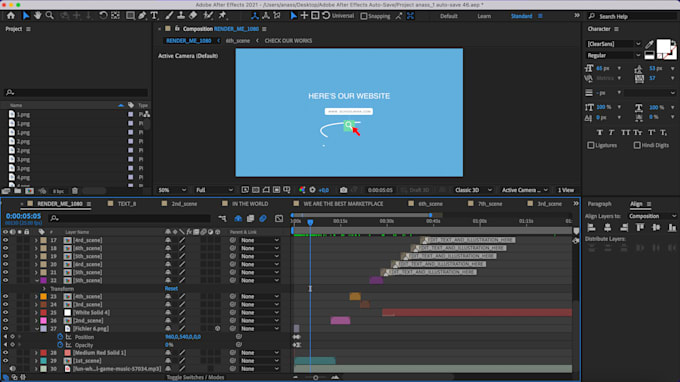This screenshot has width=680, height=382.
Task: Hide layer 17 with its eye icon
Action: [x=5, y=240]
